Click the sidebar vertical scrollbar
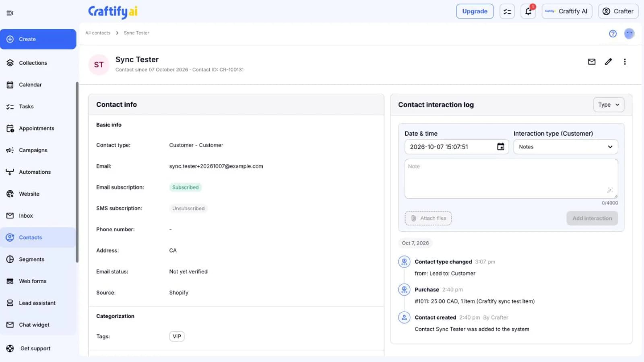644x362 pixels. 77,172
